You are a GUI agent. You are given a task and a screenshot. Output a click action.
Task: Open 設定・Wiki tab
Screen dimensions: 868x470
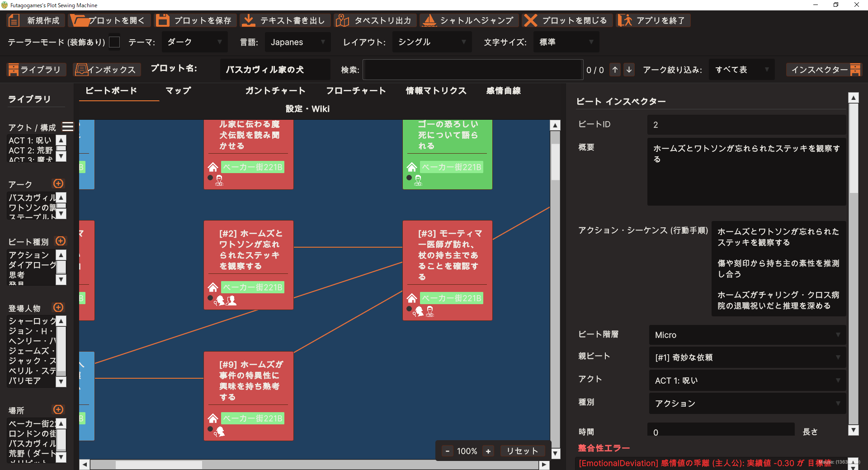[x=307, y=108]
